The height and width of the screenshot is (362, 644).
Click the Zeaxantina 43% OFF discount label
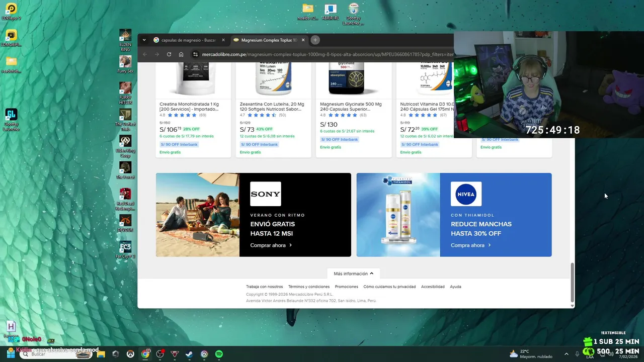(264, 129)
